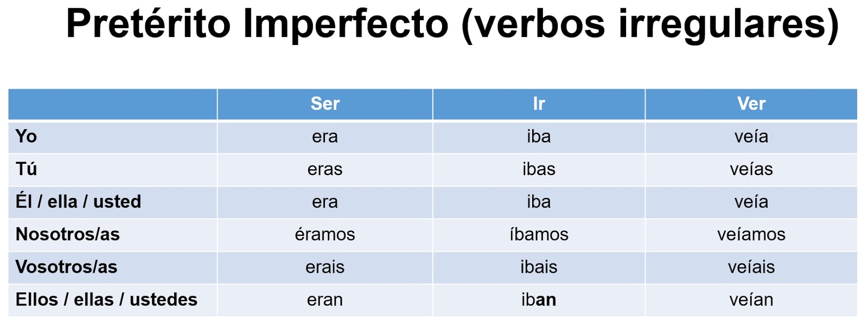Select the 'Tú' row label
Viewport: 868px width, 327px height.
tap(26, 169)
